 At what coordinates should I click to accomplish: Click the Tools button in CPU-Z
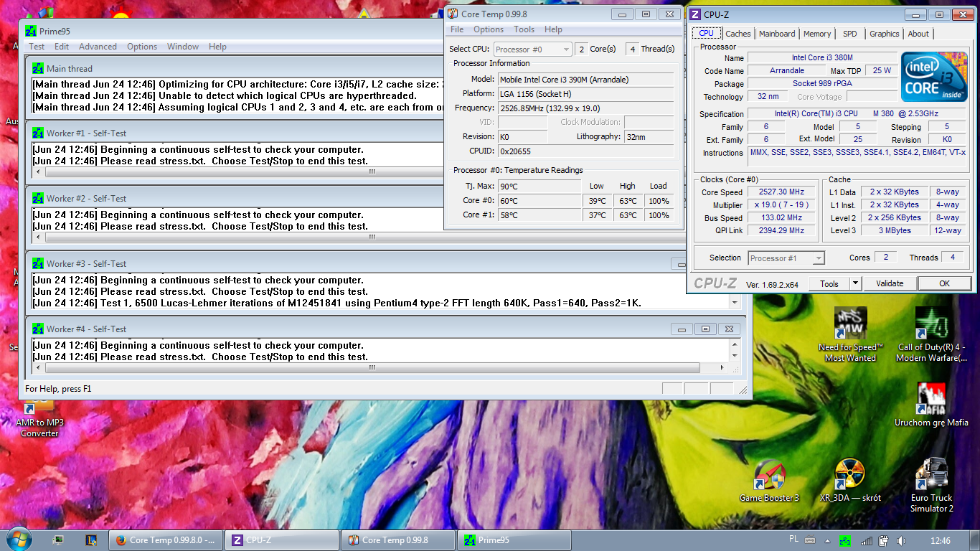click(829, 283)
